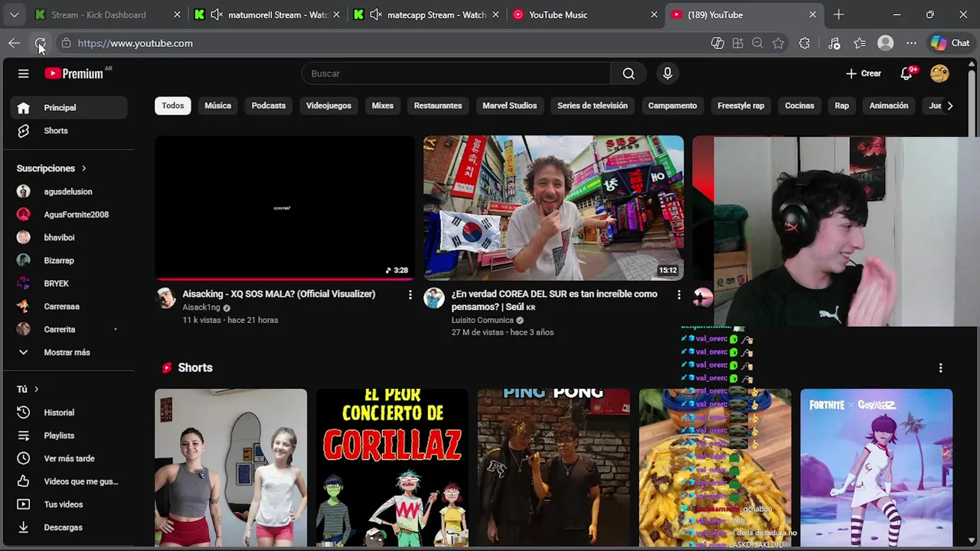Click the zoom magnifier in address bar

[758, 44]
